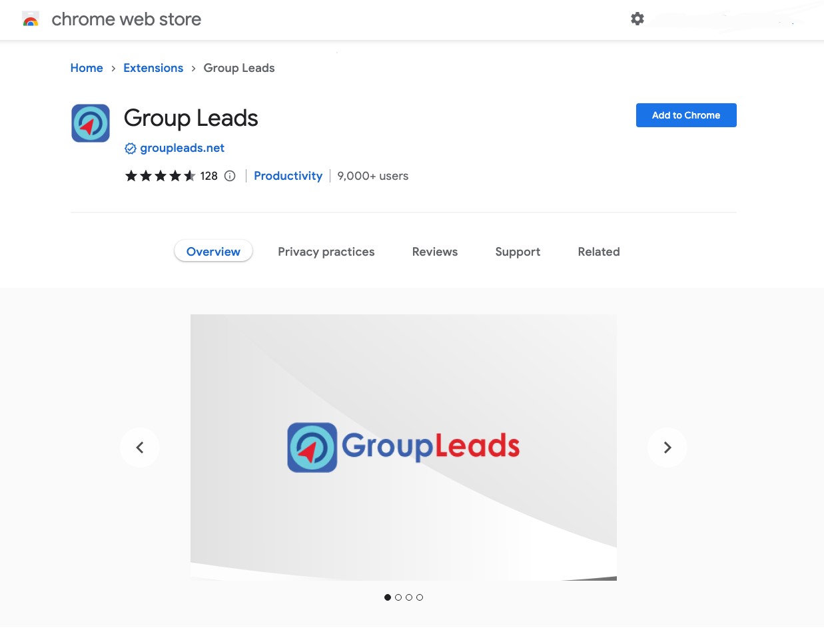Click the Group Leads breadcrumb text

[x=239, y=68]
